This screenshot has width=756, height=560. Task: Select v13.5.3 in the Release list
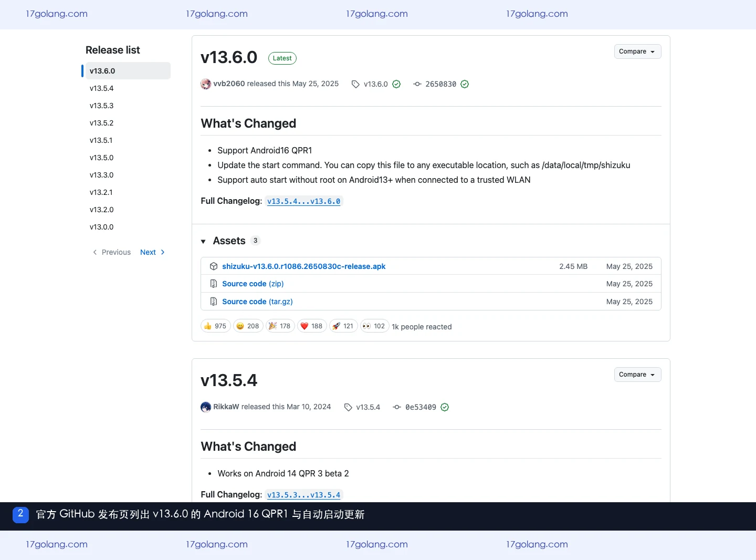(x=128, y=106)
